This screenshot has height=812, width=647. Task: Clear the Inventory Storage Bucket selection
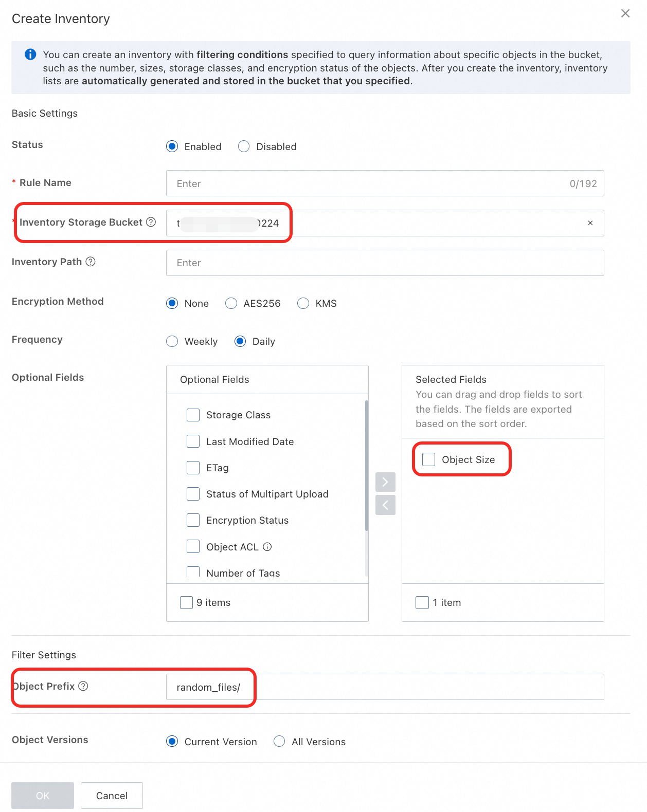coord(590,223)
